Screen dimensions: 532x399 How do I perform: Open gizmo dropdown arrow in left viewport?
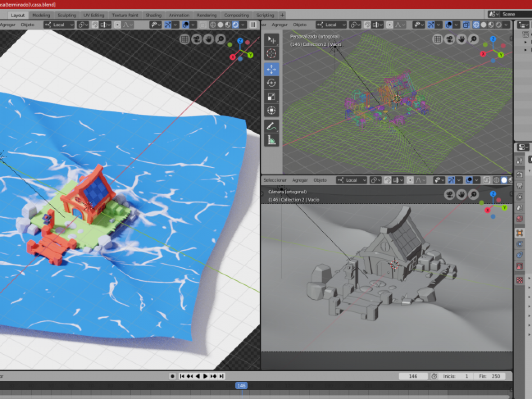coord(176,25)
